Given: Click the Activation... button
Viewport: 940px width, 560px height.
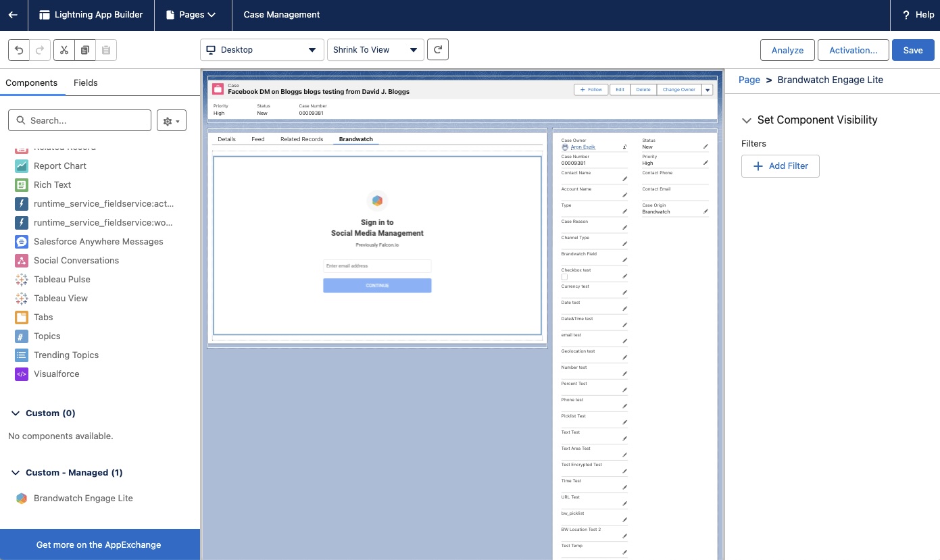Looking at the screenshot, I should (854, 50).
